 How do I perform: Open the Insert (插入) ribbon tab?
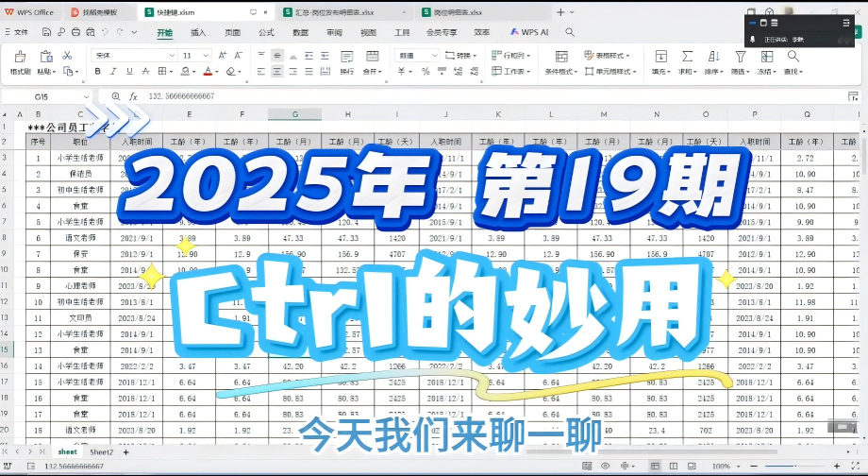tap(198, 33)
